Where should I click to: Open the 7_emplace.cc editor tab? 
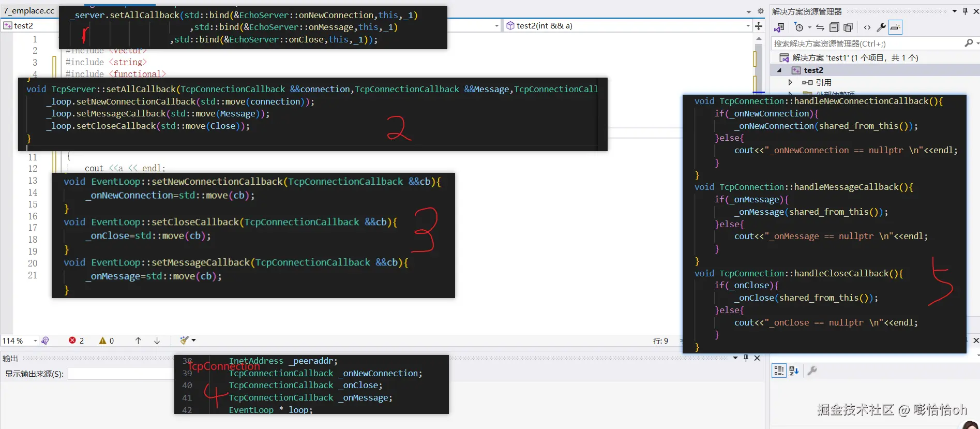coord(28,10)
